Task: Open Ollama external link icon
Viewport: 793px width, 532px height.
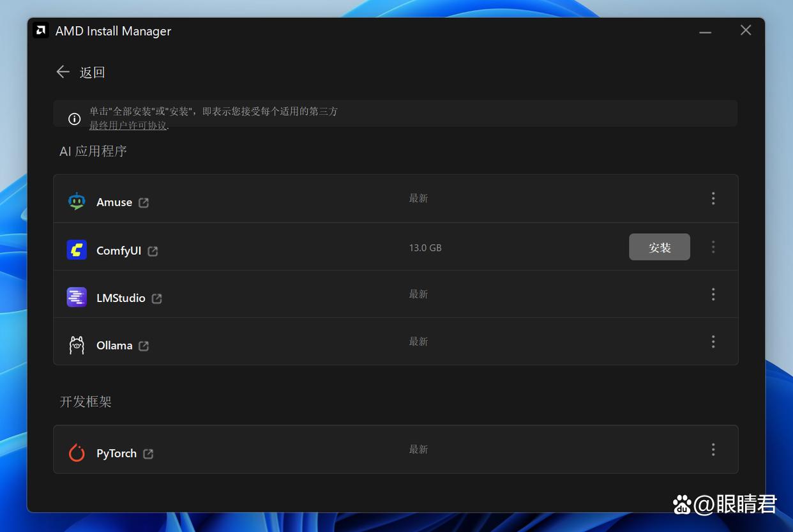Action: [144, 346]
